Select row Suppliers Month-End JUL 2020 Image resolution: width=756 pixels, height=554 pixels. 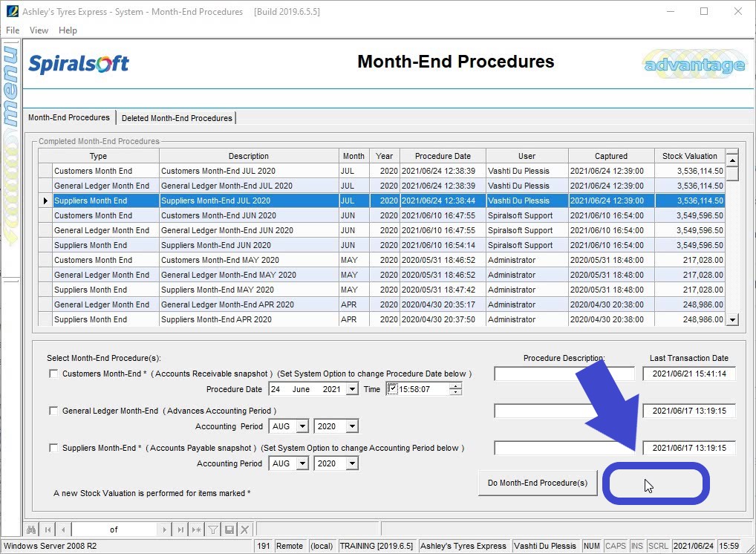(x=382, y=201)
